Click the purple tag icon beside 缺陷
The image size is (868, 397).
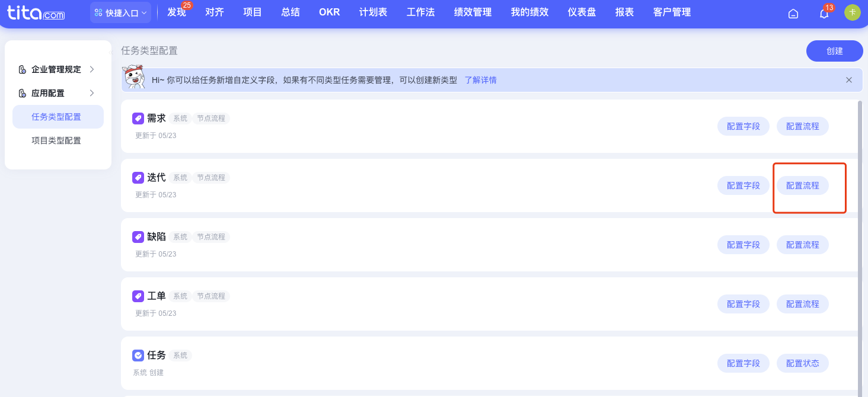coord(138,237)
